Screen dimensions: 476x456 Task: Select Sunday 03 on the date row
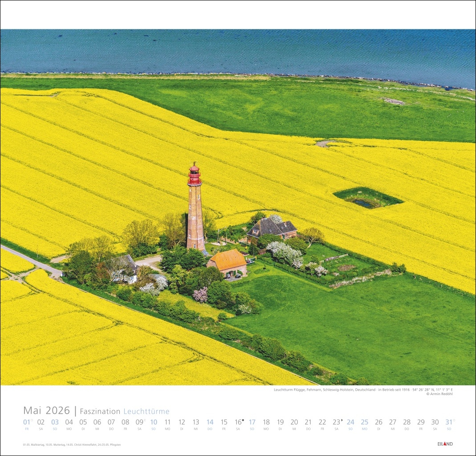coord(55,422)
